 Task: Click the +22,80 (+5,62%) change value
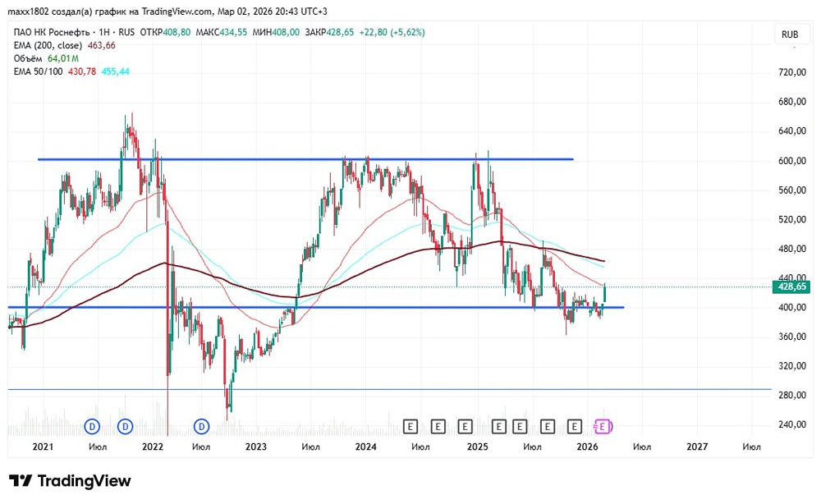[392, 33]
